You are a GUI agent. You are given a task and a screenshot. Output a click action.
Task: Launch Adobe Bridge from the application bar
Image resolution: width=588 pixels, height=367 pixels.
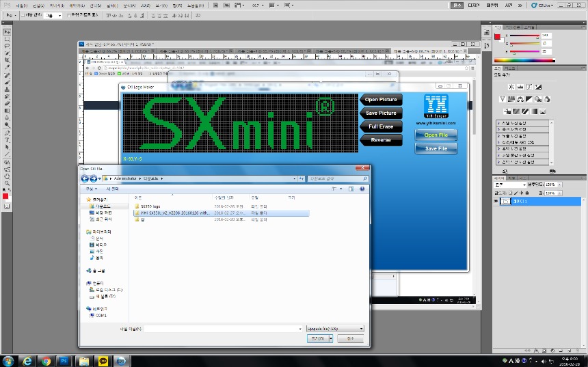click(215, 5)
